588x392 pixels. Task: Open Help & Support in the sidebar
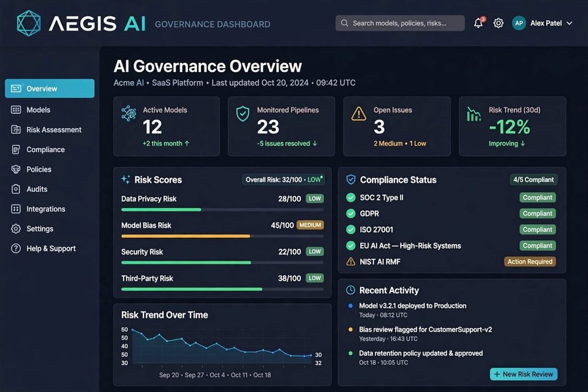coord(49,248)
